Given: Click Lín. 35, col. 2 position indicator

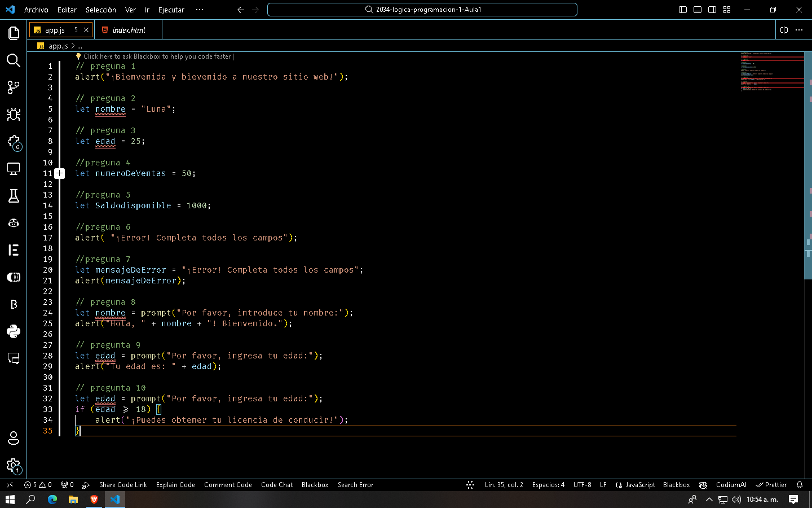Looking at the screenshot, I should (504, 485).
